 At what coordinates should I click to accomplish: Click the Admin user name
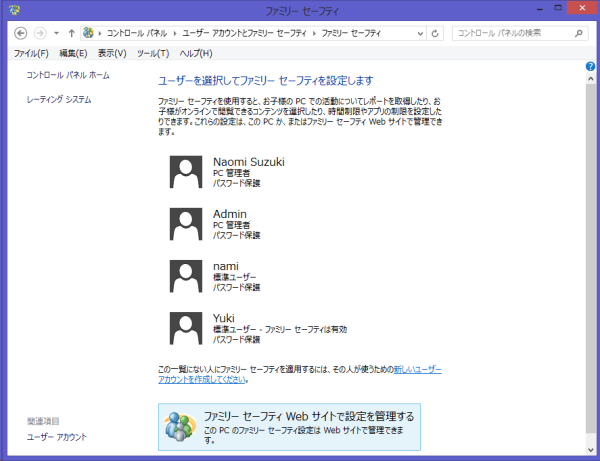tap(230, 214)
